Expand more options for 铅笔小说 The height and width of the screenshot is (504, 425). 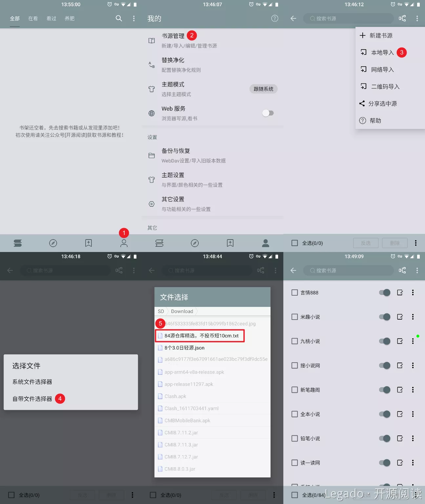(413, 438)
